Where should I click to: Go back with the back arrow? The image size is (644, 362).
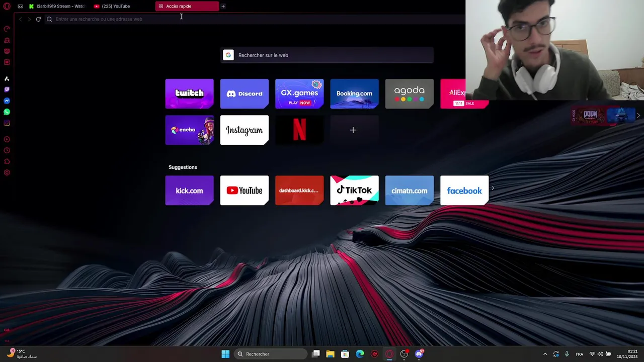[20, 19]
